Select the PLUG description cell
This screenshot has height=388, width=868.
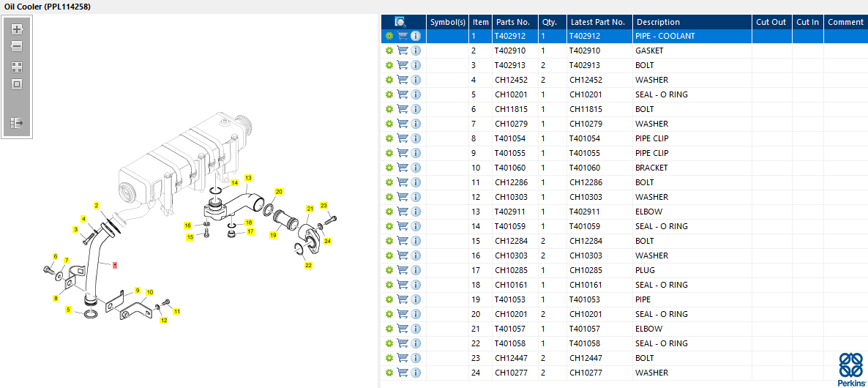click(692, 270)
